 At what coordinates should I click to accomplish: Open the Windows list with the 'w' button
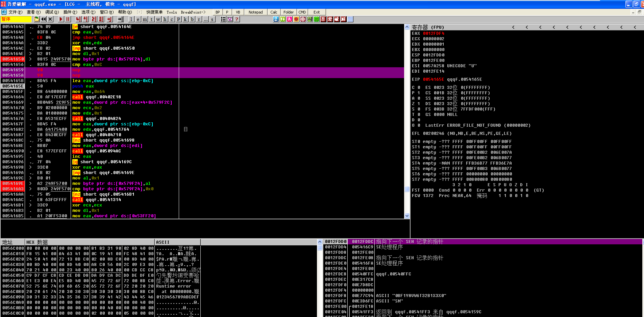tap(158, 19)
